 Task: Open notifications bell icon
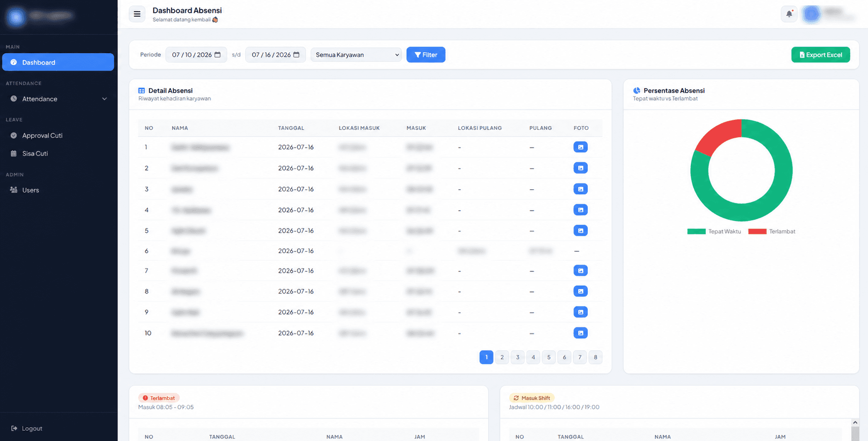789,14
